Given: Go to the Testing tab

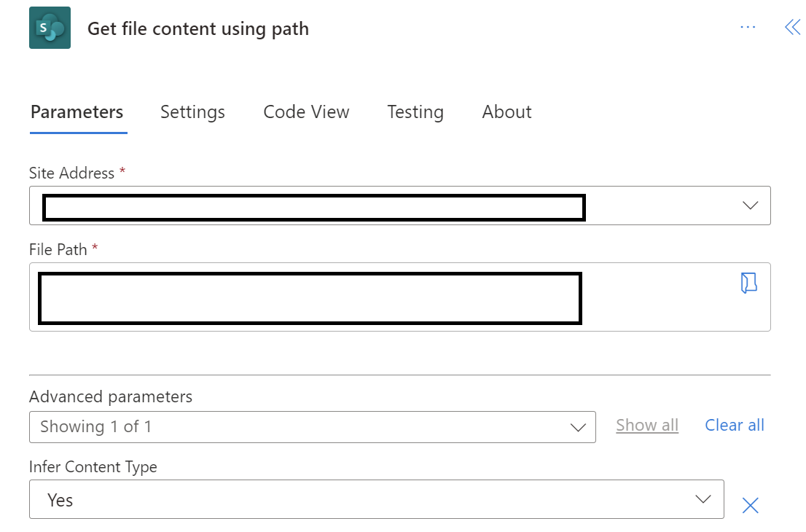Looking at the screenshot, I should (415, 112).
